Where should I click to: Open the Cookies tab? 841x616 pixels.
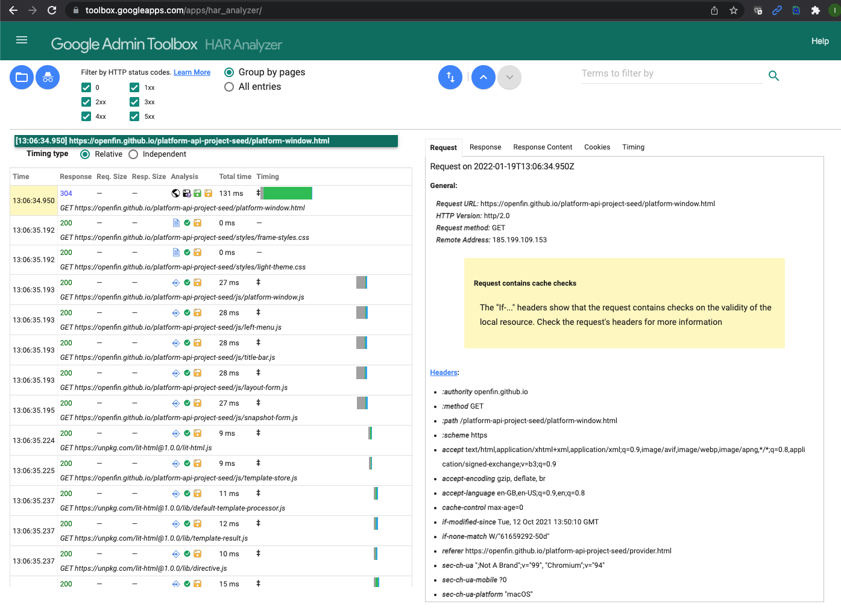click(597, 147)
